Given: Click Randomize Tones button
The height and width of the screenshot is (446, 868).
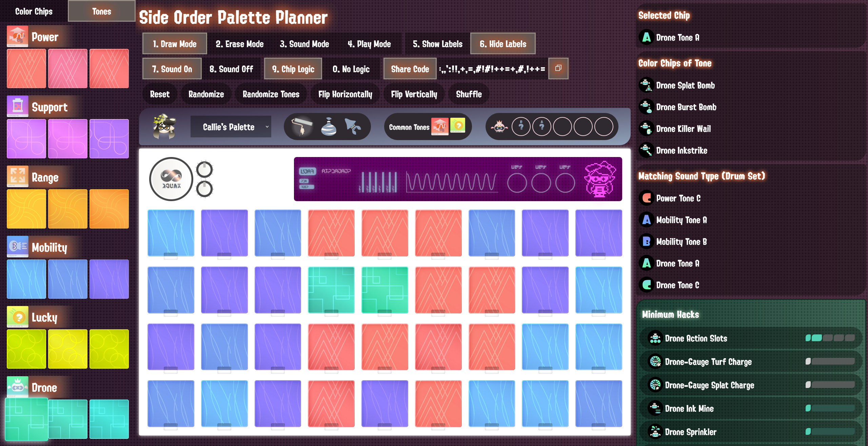Looking at the screenshot, I should [x=271, y=94].
